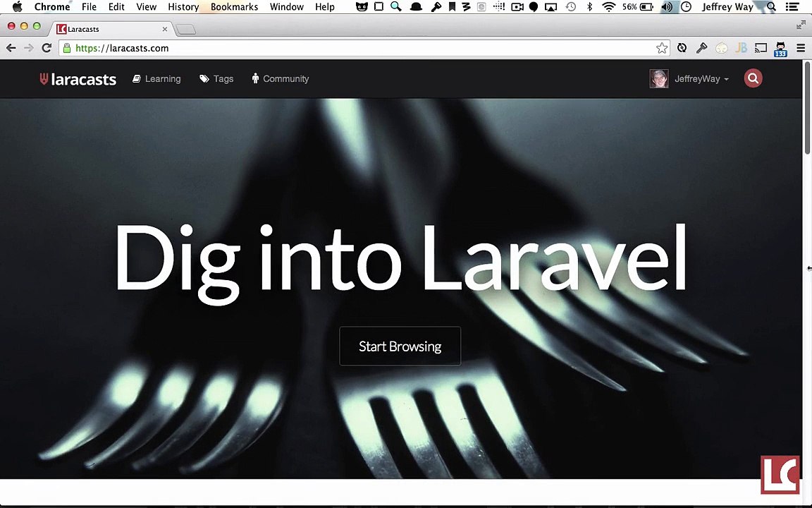Viewport: 812px width, 508px height.
Task: Click the AirPlay display menu bar icon
Action: click(551, 7)
